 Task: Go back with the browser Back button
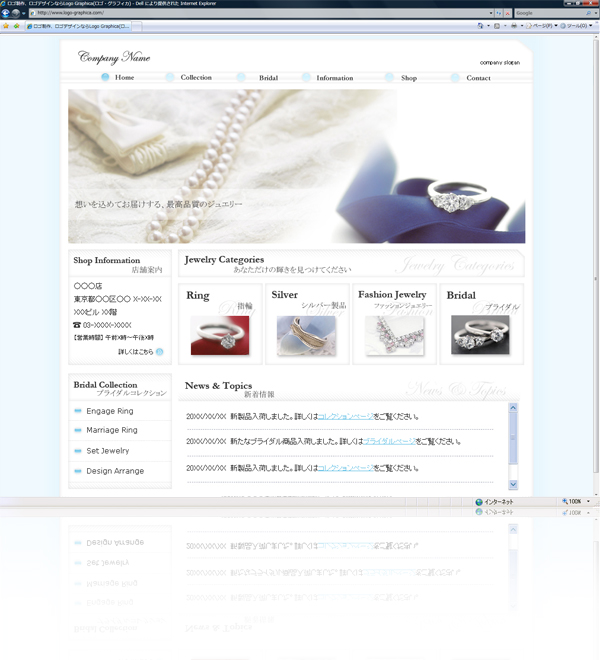click(x=5, y=13)
